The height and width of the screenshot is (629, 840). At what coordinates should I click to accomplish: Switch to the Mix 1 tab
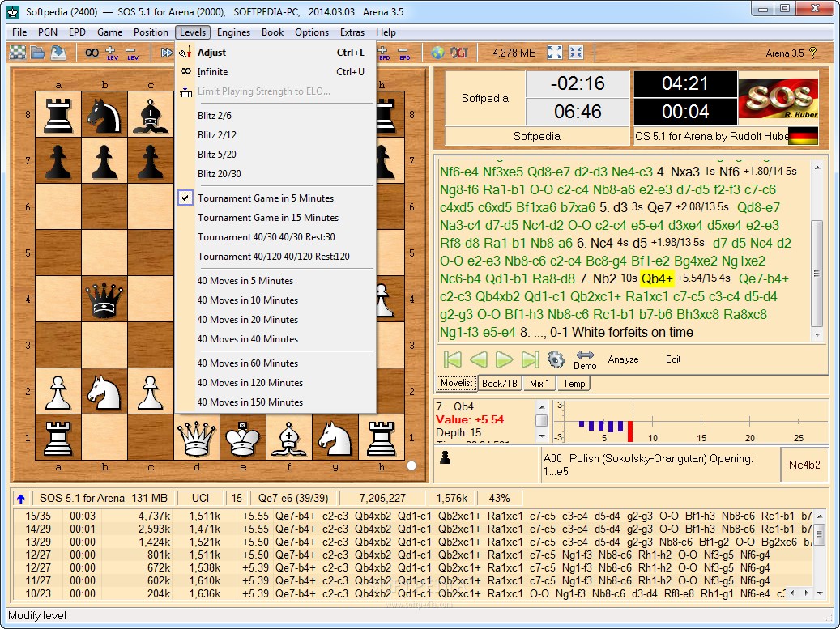click(539, 383)
